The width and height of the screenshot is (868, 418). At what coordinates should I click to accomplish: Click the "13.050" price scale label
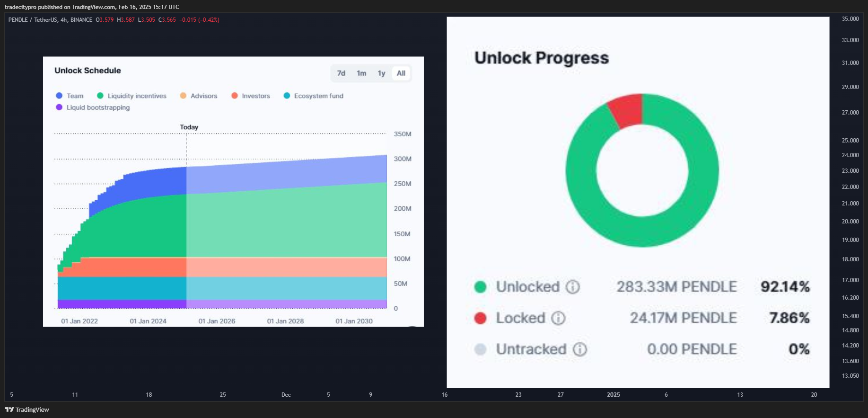click(x=850, y=376)
